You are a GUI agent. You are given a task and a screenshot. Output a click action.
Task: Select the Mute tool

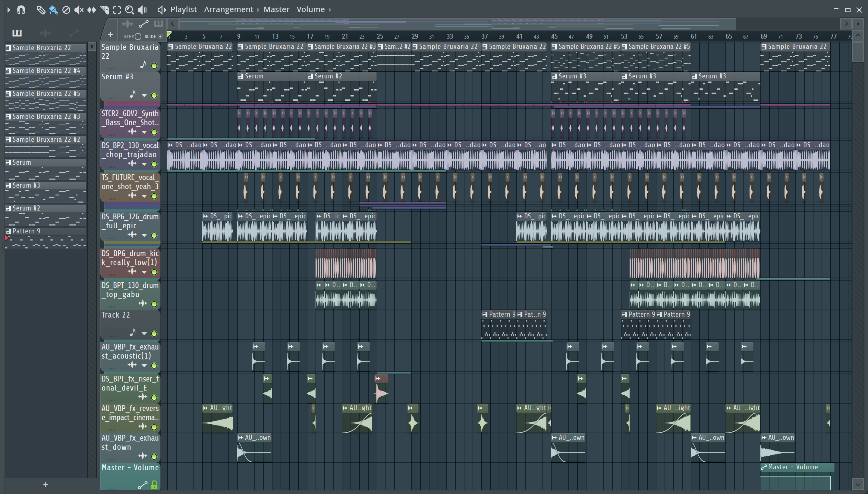79,10
